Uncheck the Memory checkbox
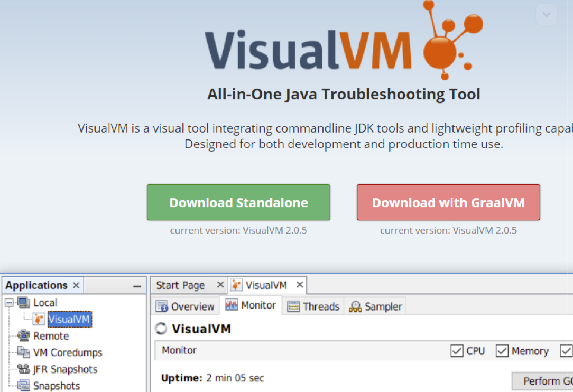Image resolution: width=573 pixels, height=392 pixels. tap(502, 351)
